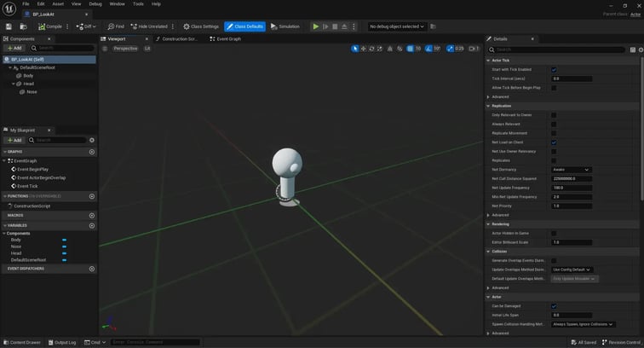Click the Compile blueprint button
Screen dimensions: 644x348
[x=49, y=26]
